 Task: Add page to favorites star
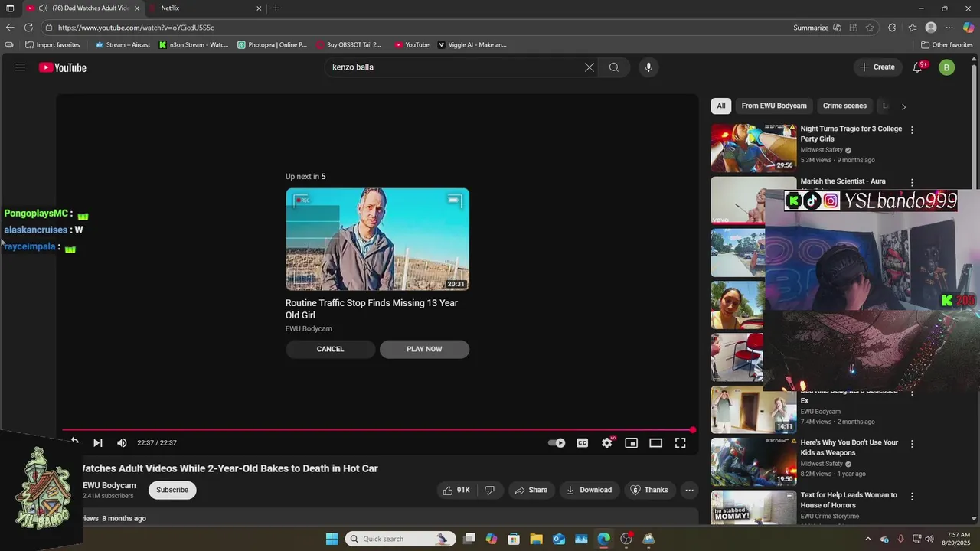click(870, 28)
